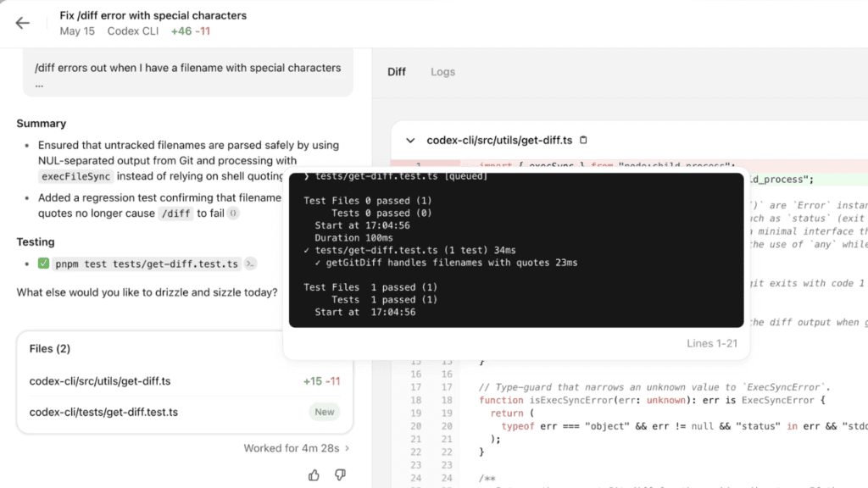The width and height of the screenshot is (868, 488).
Task: Click the pnpm test tests/get-diff.test.ts command
Action: [x=147, y=264]
